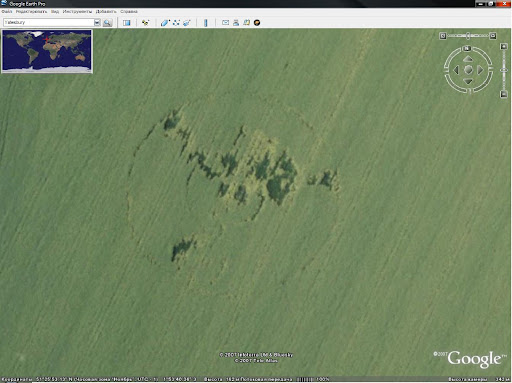The width and height of the screenshot is (512, 383).
Task: Pan left with the navigation left arrow
Action: [456, 70]
